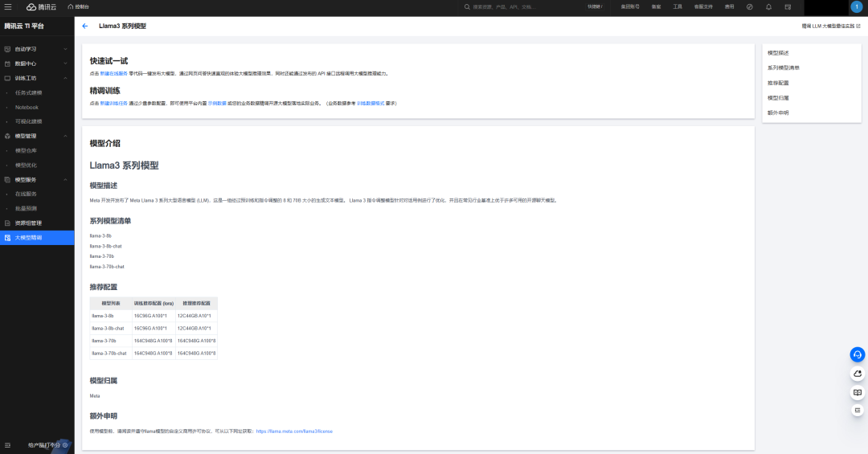Click the 新建在线服务 link

[x=113, y=74]
